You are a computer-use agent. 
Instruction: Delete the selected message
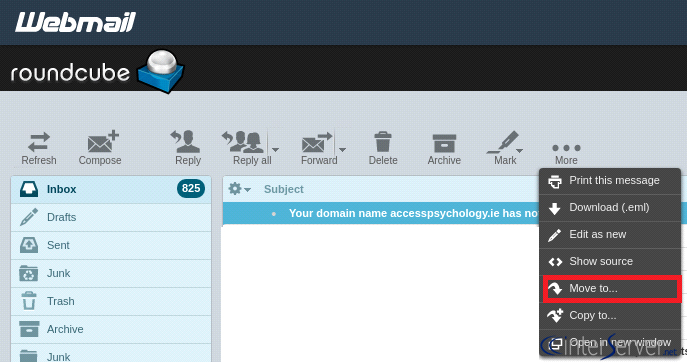pyautogui.click(x=383, y=148)
